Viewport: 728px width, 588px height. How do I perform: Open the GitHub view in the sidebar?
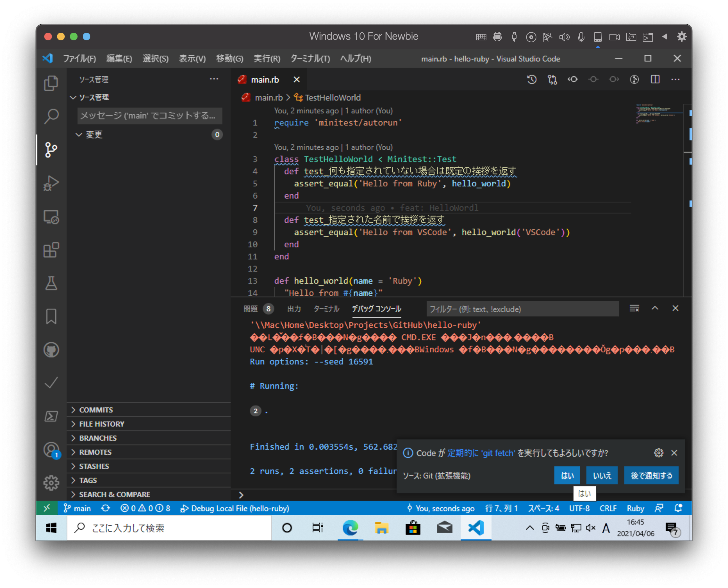point(51,350)
